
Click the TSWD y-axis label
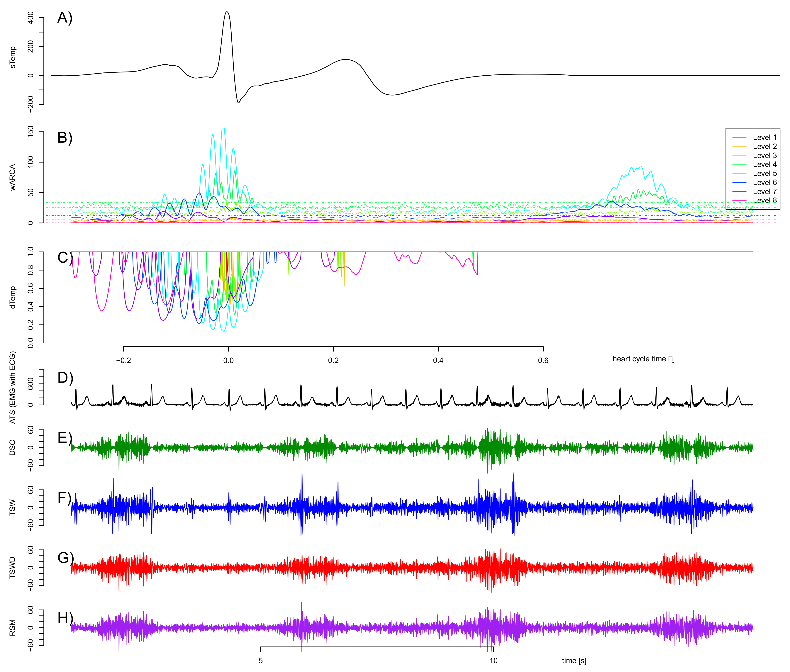click(x=13, y=568)
